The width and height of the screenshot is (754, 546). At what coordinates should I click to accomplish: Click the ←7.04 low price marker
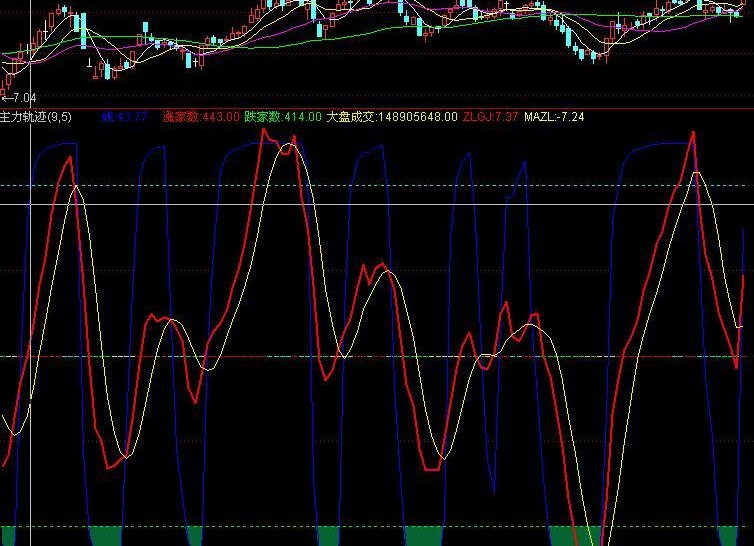19,99
